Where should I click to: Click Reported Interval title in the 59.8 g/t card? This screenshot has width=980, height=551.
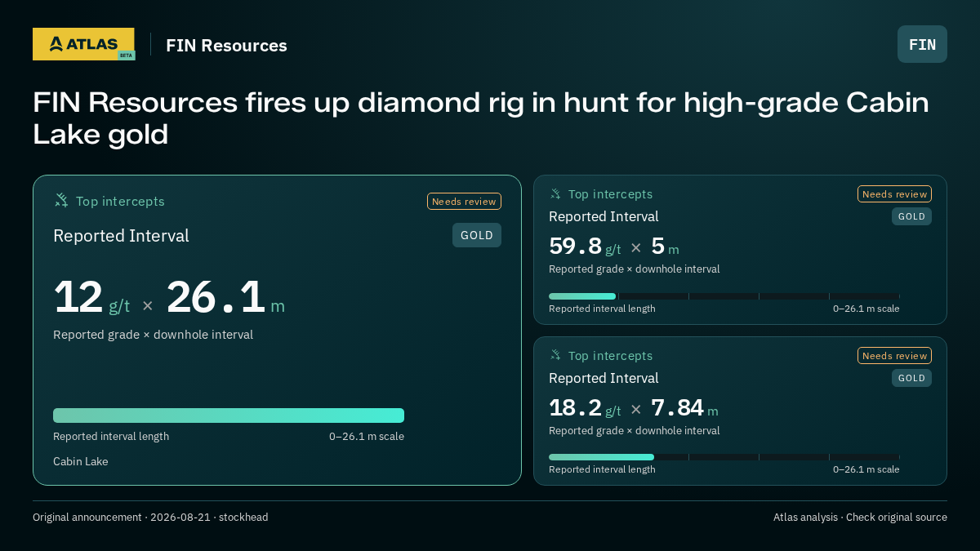click(x=604, y=216)
